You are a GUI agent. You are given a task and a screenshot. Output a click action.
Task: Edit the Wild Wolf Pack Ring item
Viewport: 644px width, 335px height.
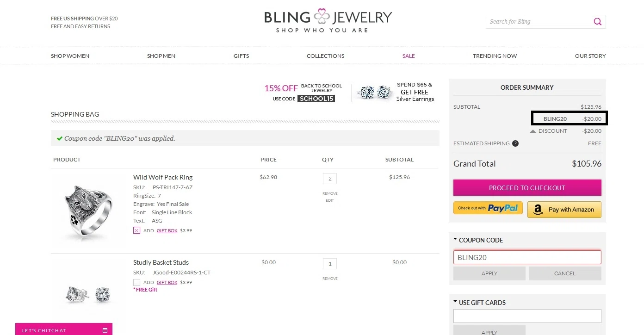[330, 200]
